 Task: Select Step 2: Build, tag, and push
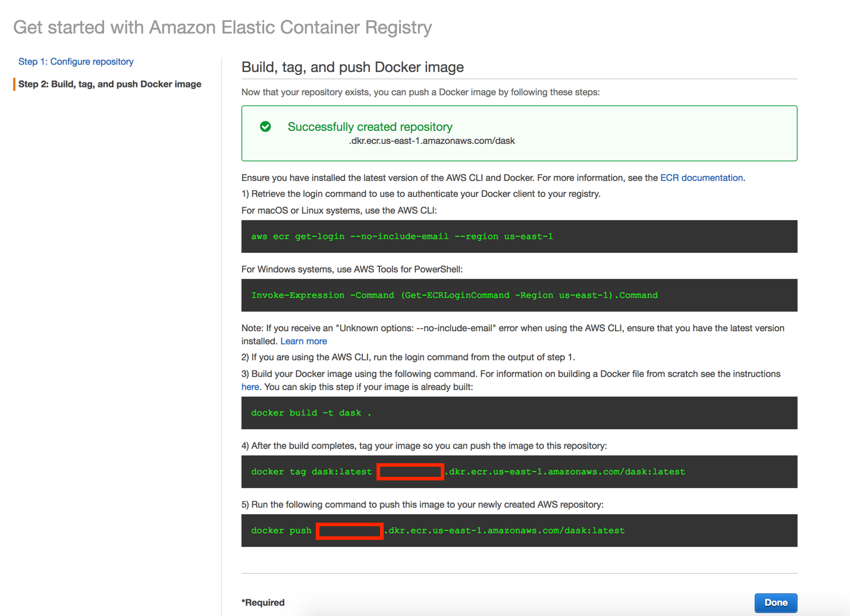109,84
